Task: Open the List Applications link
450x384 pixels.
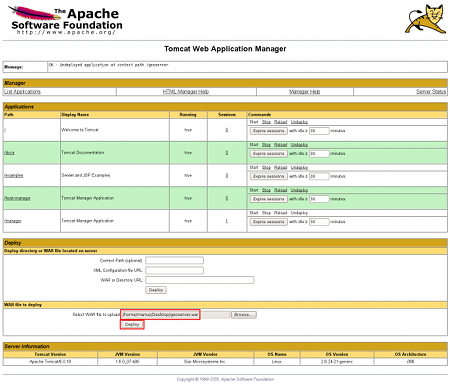Action: (x=22, y=91)
